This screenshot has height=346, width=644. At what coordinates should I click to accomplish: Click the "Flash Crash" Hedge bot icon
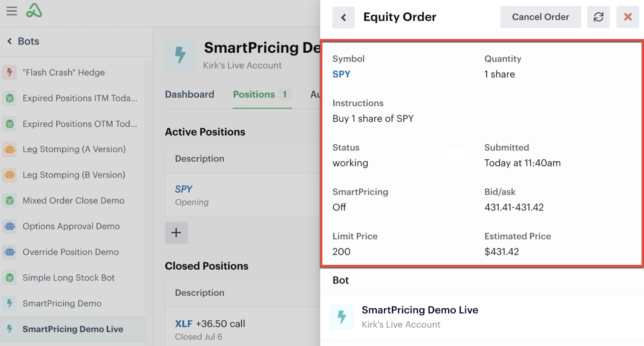(x=10, y=72)
